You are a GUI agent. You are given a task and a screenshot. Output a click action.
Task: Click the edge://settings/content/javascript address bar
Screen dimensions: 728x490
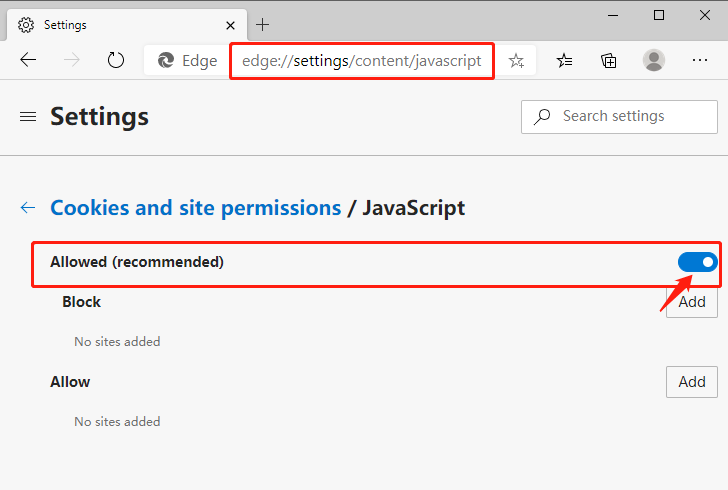point(362,61)
